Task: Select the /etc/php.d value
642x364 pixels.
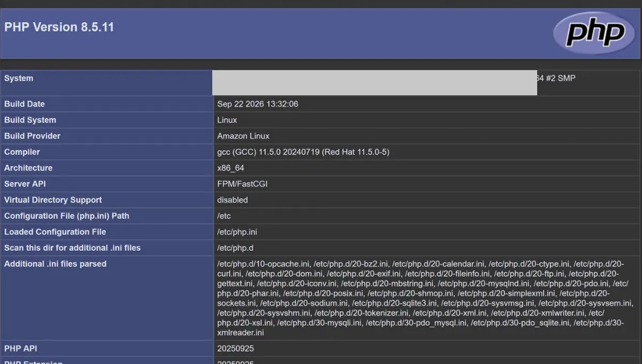Action: [235, 248]
